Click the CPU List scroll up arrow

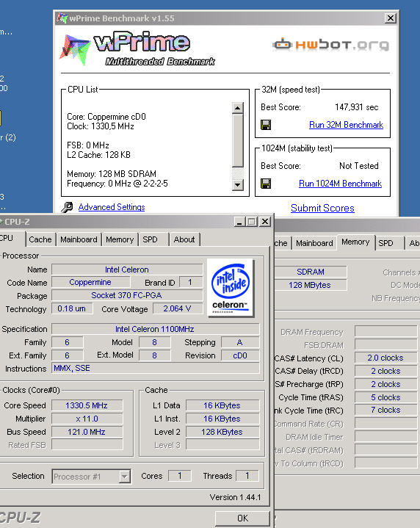[237, 108]
